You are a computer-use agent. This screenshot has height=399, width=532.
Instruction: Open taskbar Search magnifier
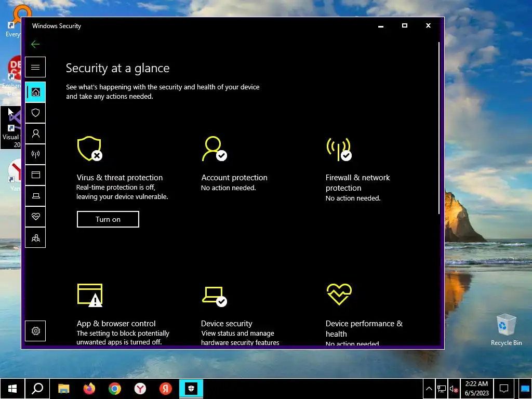(x=37, y=389)
